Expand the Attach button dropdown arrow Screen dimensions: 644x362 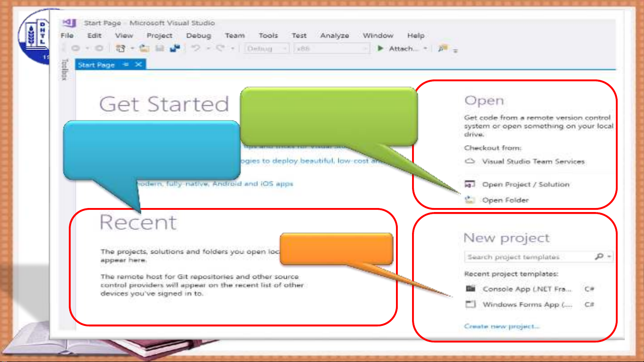pos(425,48)
